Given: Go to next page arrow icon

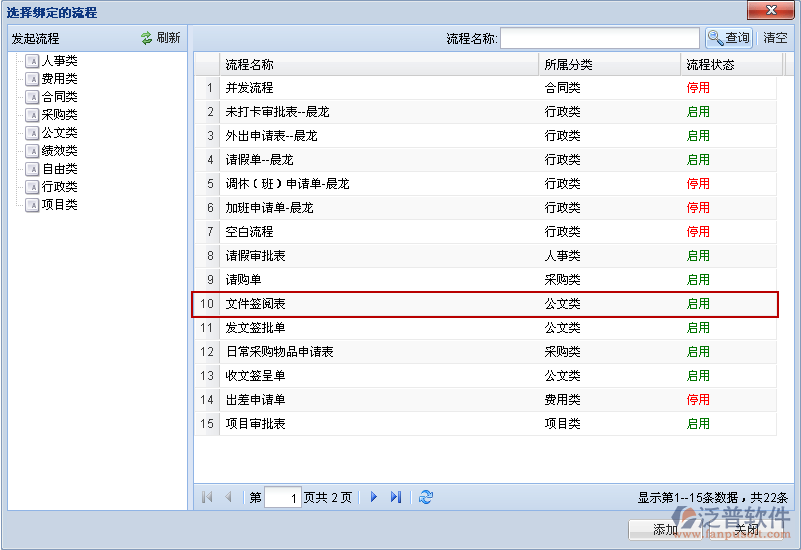Looking at the screenshot, I should [374, 497].
